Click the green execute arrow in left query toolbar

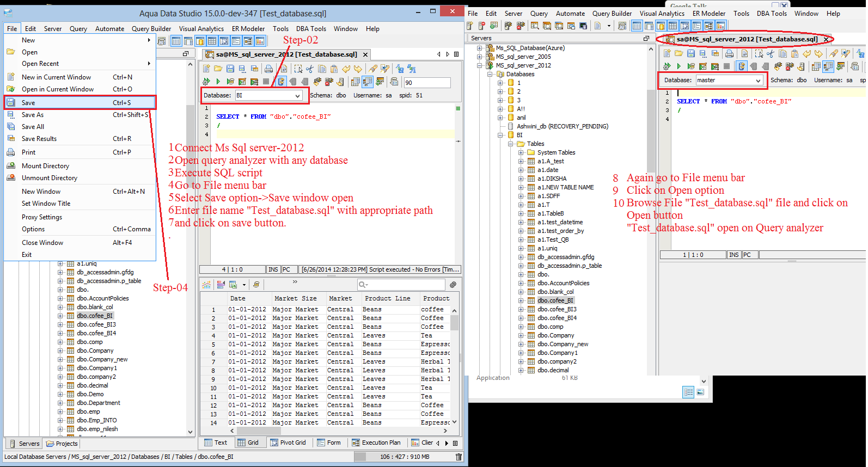(x=218, y=82)
